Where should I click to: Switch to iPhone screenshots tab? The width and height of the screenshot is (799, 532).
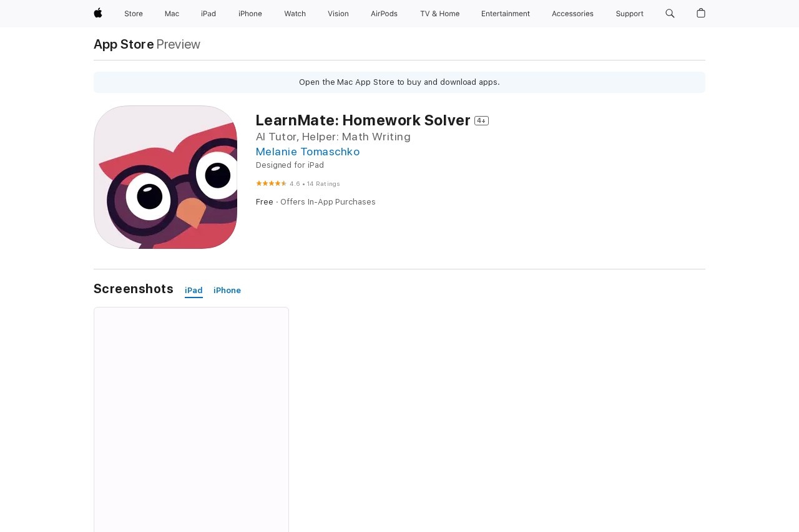(227, 291)
